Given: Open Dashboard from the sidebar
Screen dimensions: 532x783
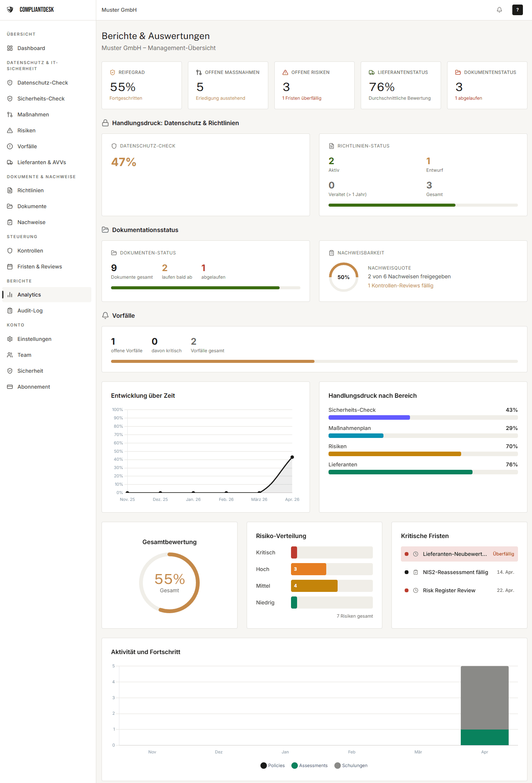Looking at the screenshot, I should pyautogui.click(x=31, y=48).
